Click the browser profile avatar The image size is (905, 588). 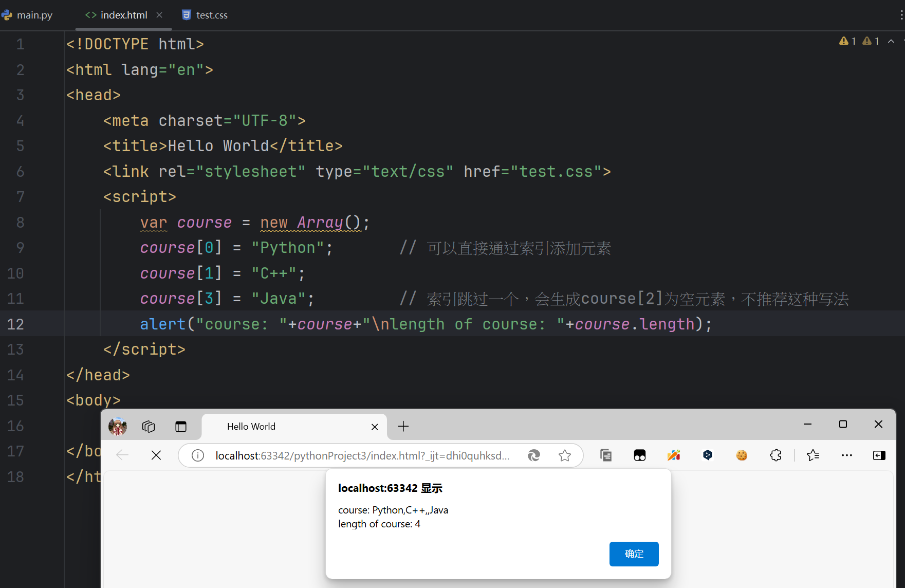(x=118, y=426)
